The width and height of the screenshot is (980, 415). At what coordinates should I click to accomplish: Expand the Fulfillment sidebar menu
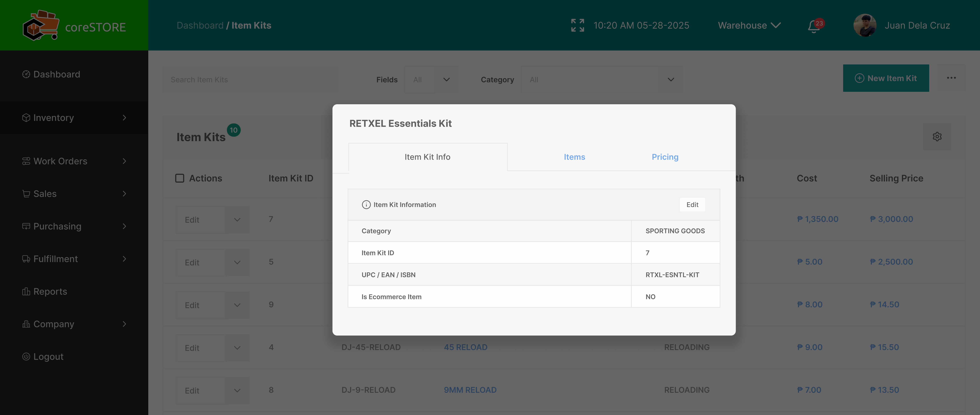(124, 259)
